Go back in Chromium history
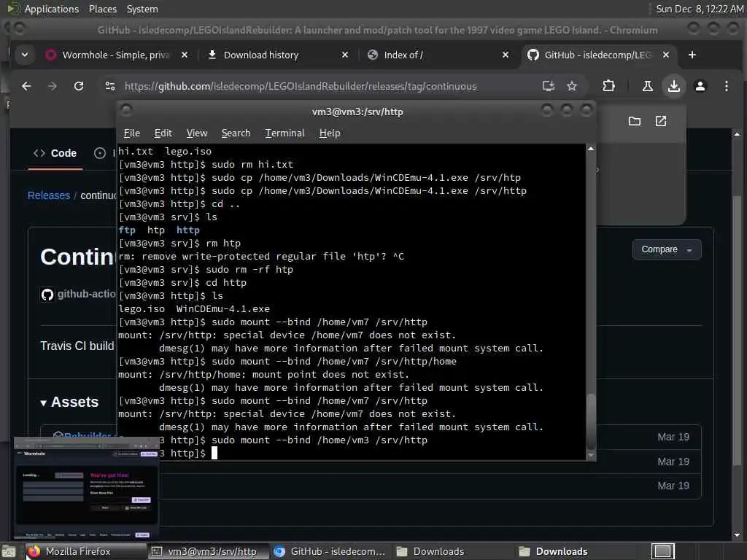Screen dimensions: 747x560 pyautogui.click(x=26, y=86)
